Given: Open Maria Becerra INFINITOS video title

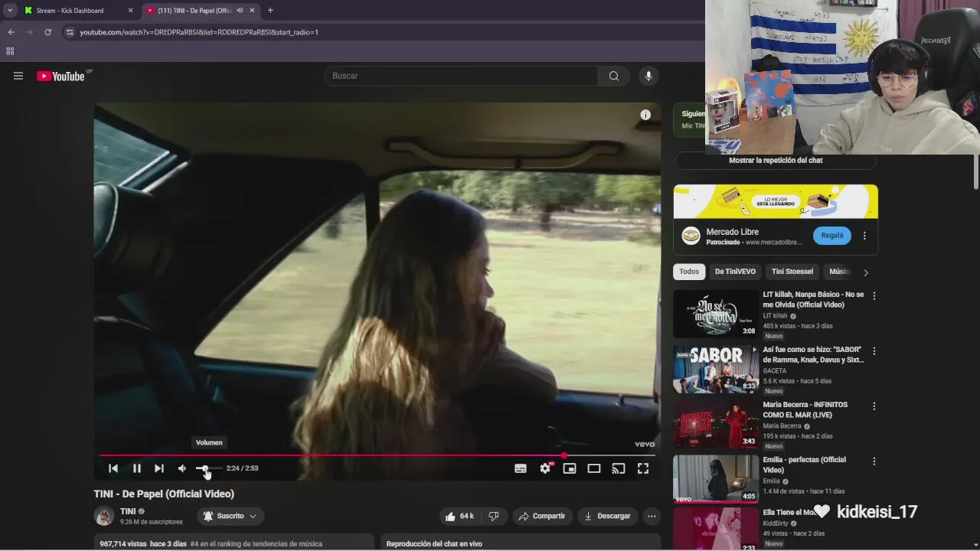Looking at the screenshot, I should (805, 409).
